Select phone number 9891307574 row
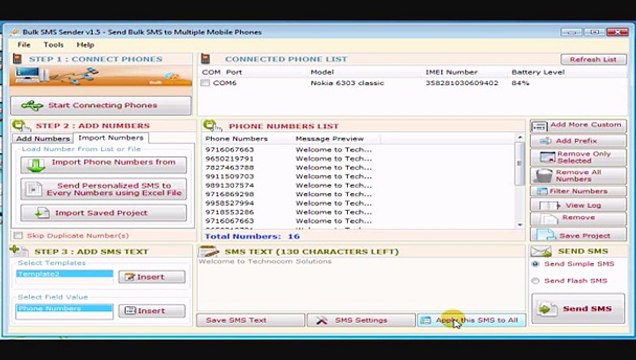The width and height of the screenshot is (636, 360). pyautogui.click(x=359, y=185)
